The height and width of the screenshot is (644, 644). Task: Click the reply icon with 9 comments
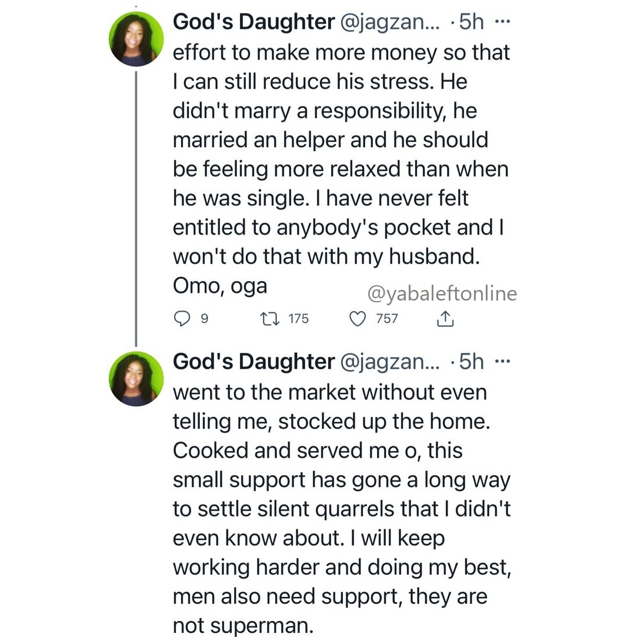(x=182, y=319)
